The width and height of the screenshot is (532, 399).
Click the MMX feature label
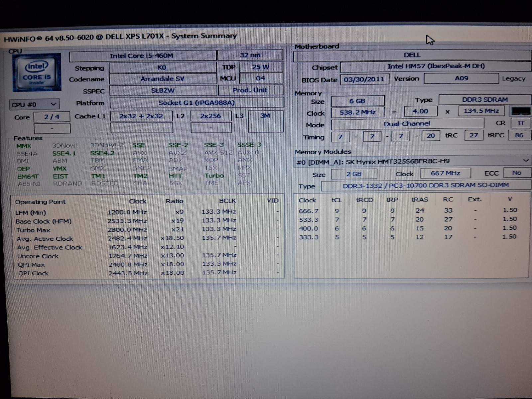24,146
